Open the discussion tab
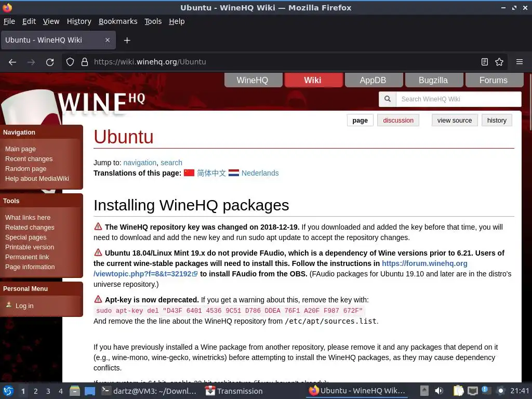Image resolution: width=532 pixels, height=399 pixels. (x=398, y=121)
